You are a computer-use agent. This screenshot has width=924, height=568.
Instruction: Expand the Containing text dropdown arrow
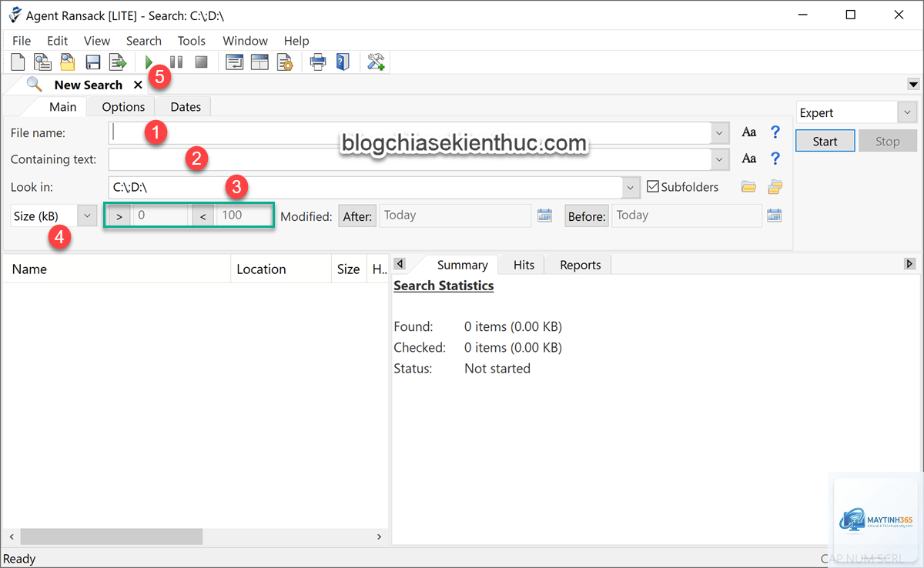click(720, 159)
